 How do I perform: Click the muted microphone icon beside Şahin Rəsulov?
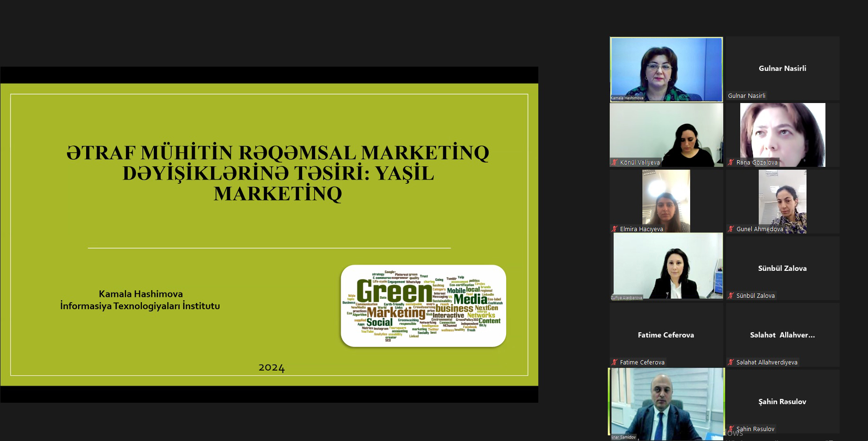pos(731,429)
